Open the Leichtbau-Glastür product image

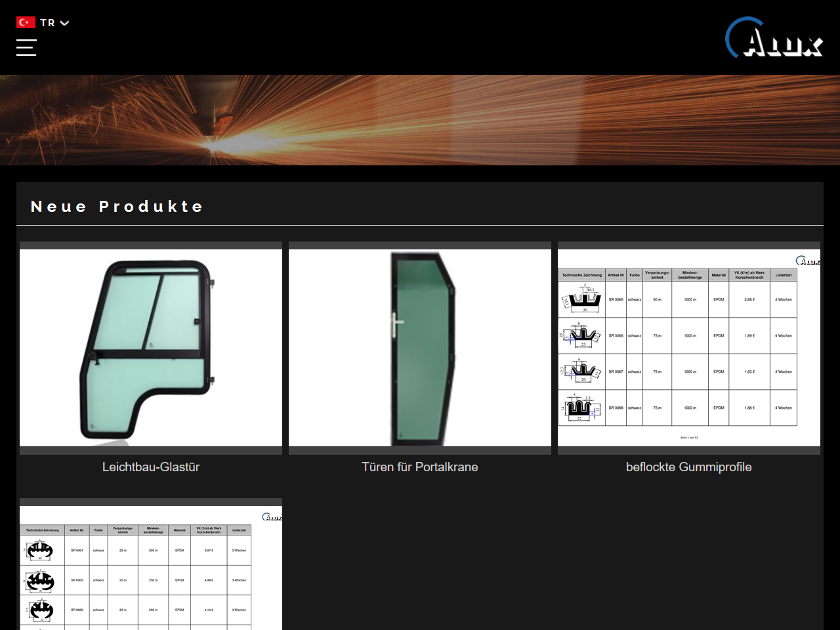coord(151,348)
